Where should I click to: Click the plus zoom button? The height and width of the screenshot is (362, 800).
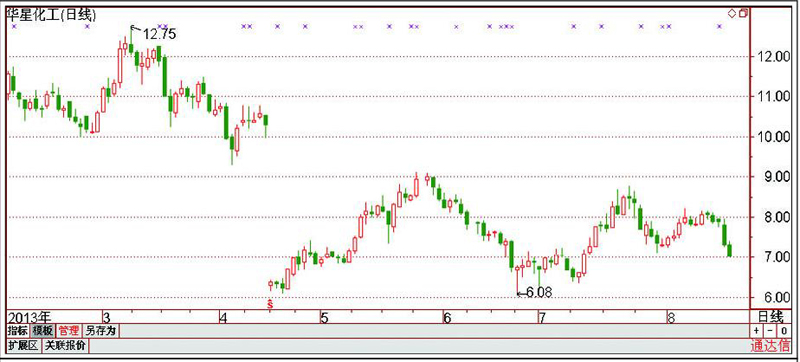click(756, 331)
